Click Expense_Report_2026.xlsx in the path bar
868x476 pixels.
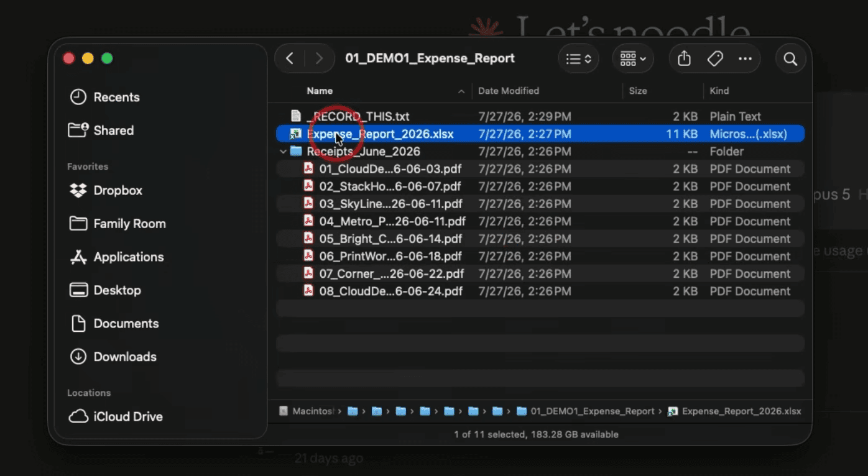pyautogui.click(x=734, y=411)
